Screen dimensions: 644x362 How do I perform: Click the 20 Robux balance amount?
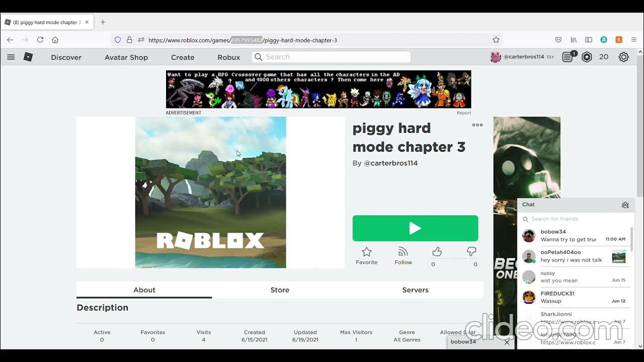click(x=604, y=57)
